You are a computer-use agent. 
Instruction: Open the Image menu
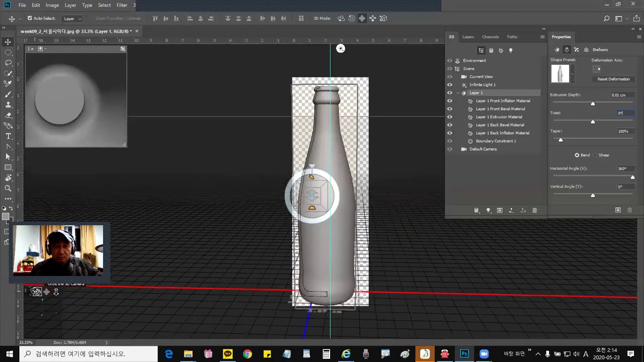(x=52, y=5)
